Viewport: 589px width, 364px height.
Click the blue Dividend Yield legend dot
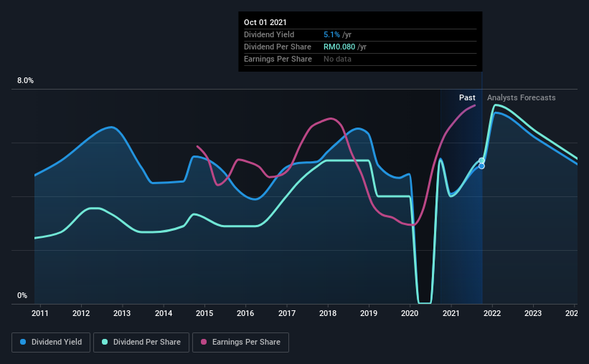[23, 342]
